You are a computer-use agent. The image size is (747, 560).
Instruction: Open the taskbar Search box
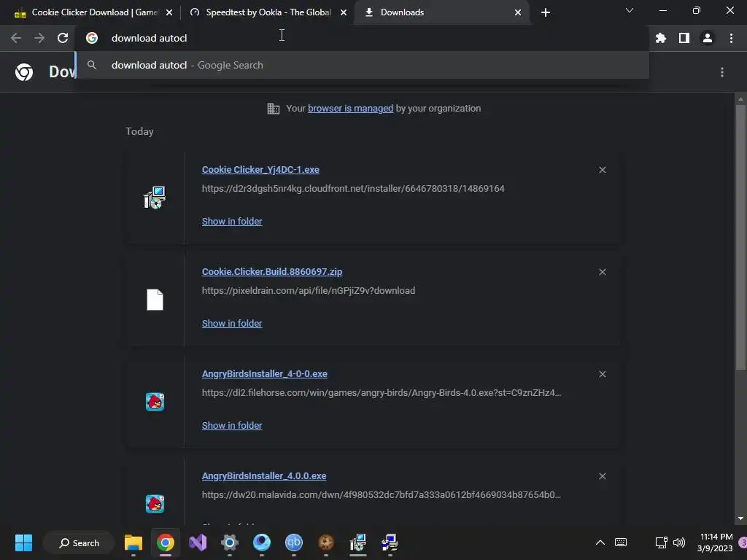(79, 542)
